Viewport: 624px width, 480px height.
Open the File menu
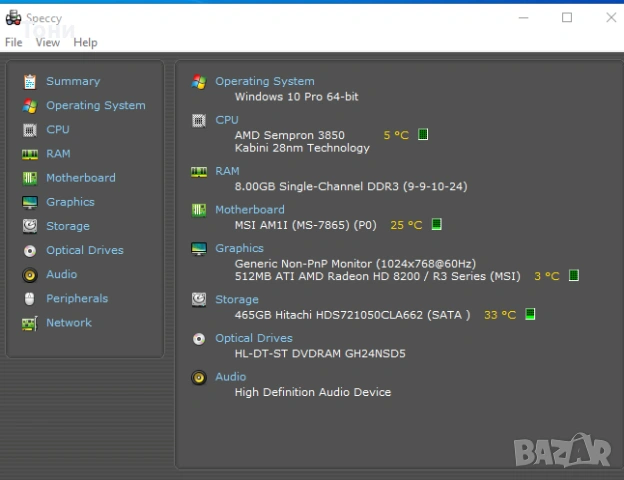click(x=14, y=43)
